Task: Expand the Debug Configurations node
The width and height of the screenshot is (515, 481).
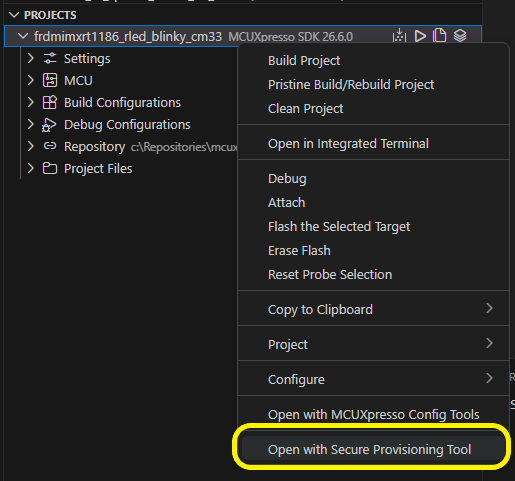Action: tap(31, 124)
